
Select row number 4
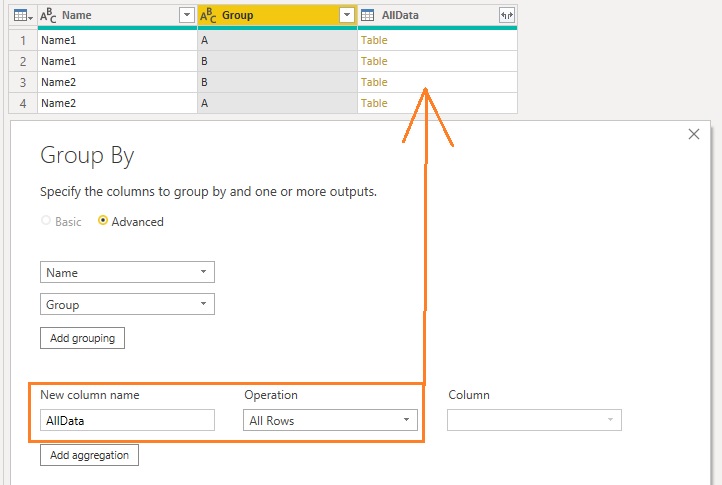pyautogui.click(x=23, y=103)
